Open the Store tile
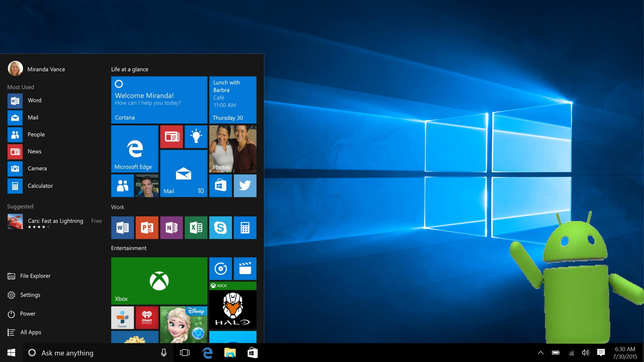 point(221,186)
